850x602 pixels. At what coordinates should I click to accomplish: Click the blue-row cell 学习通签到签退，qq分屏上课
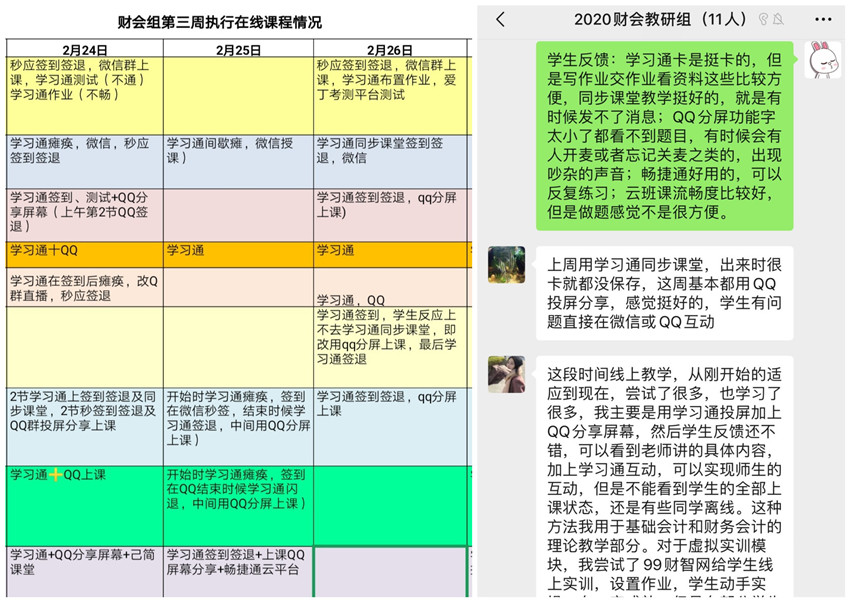click(390, 426)
